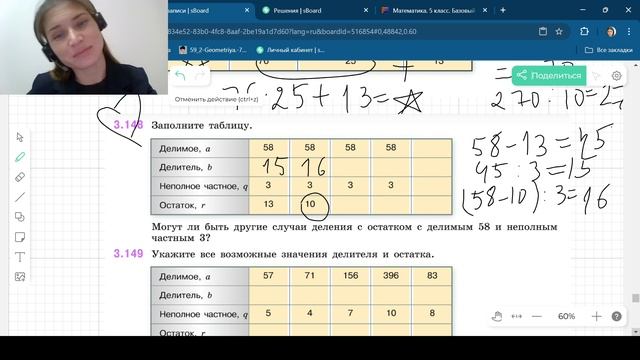Click the webcam video thumbnail
The image size is (640, 360).
point(84,47)
